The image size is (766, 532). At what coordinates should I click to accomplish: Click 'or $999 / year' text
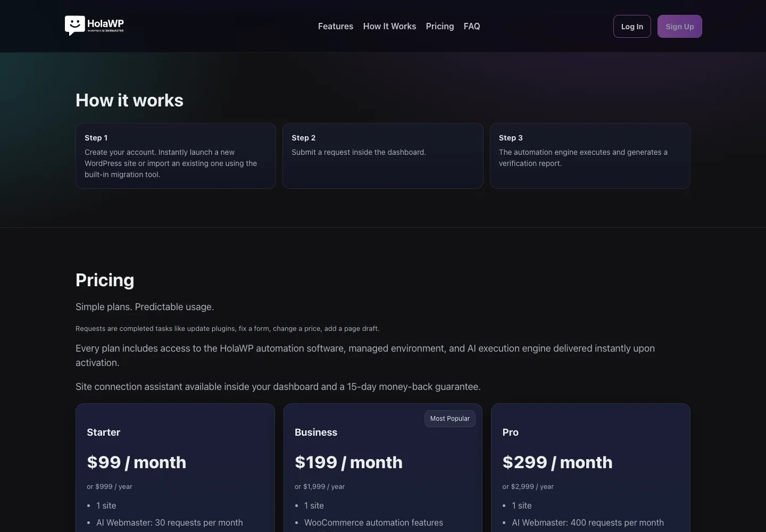[x=110, y=487]
